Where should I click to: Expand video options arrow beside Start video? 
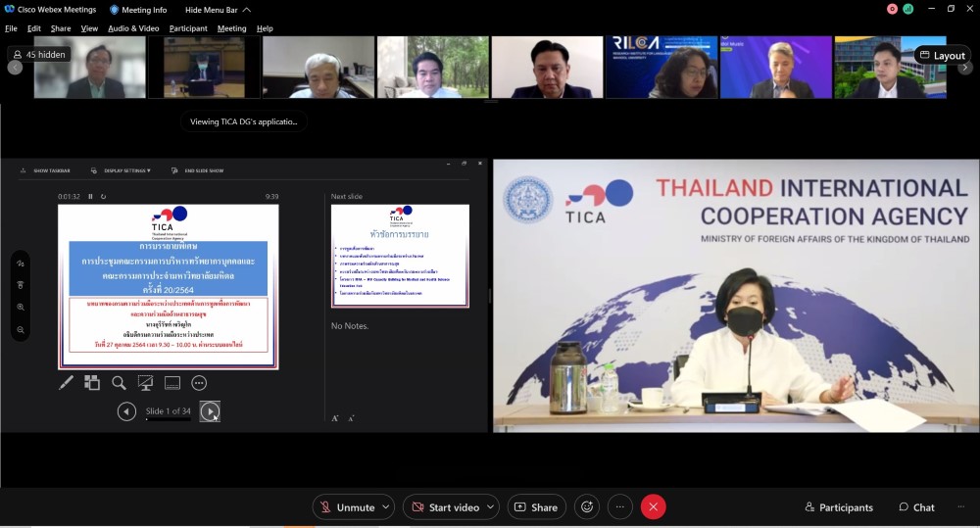point(490,507)
